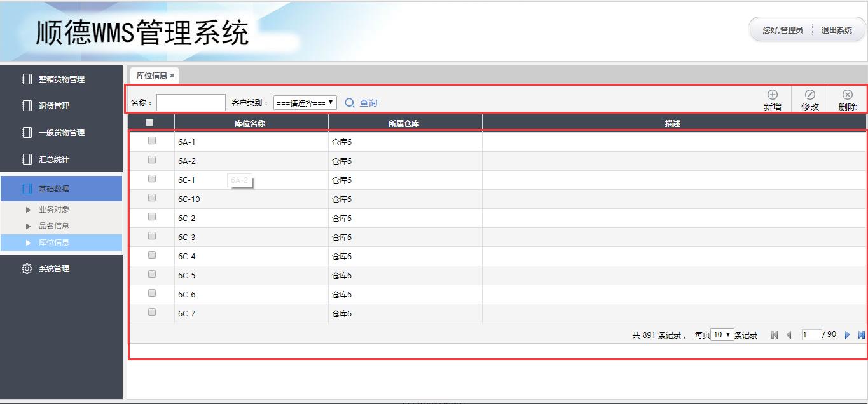Viewport: 868px width, 404px height.
Task: Click the 退出系统 logout link
Action: [836, 30]
